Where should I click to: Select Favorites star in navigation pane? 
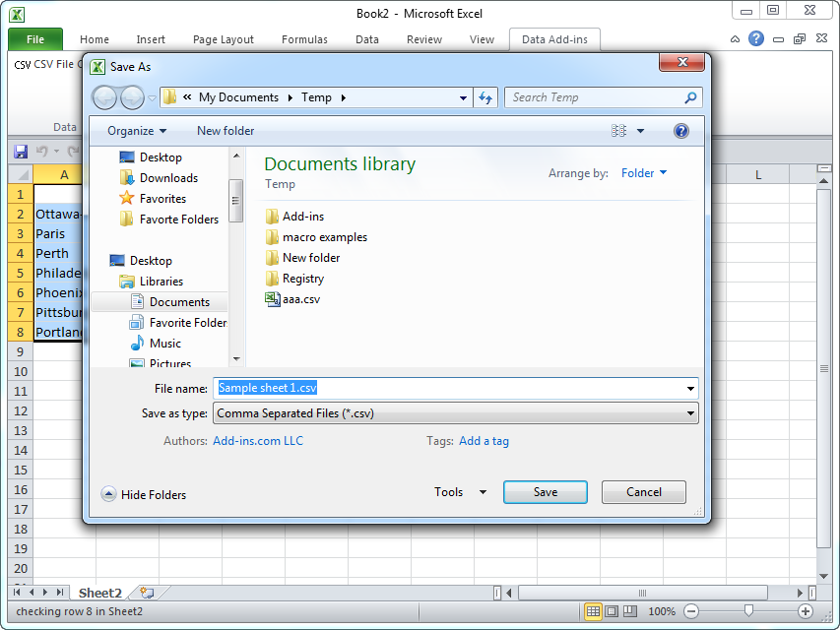(x=153, y=199)
